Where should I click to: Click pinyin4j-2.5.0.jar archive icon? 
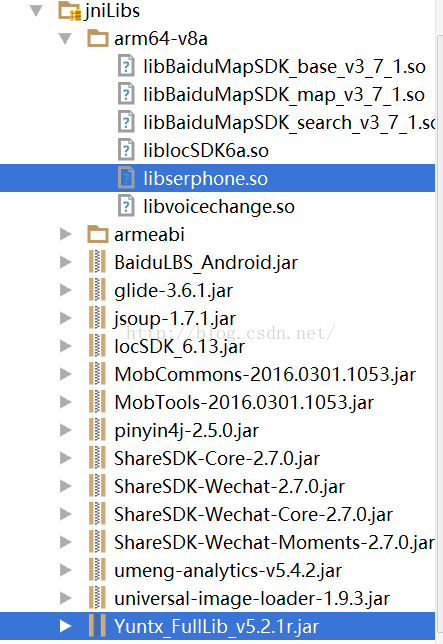click(97, 430)
